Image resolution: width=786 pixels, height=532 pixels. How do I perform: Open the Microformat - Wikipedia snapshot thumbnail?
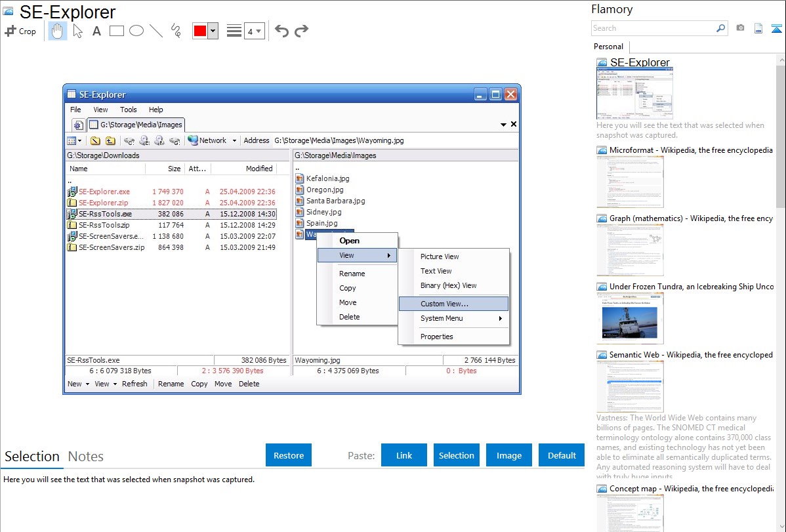(630, 182)
